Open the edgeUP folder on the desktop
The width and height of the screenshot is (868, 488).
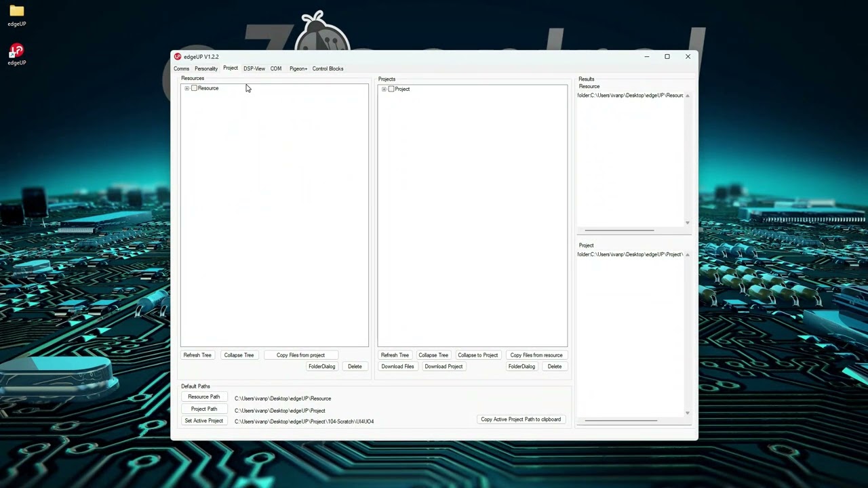pos(17,15)
